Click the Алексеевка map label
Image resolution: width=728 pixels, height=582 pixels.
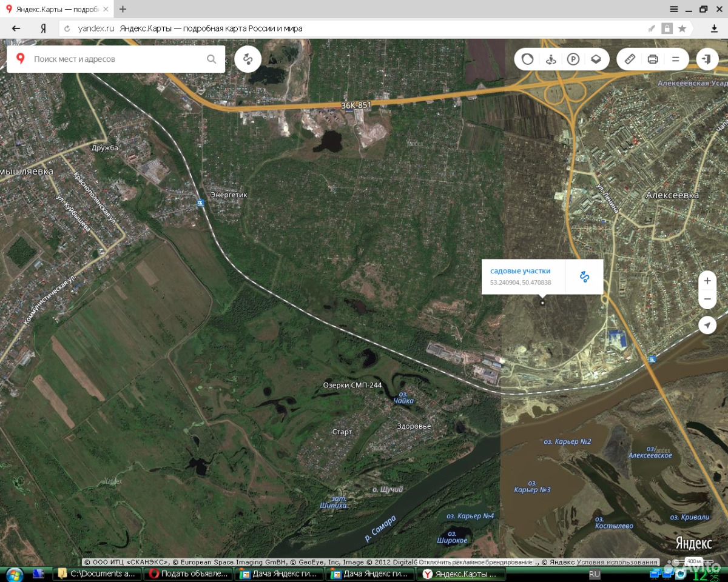point(672,195)
